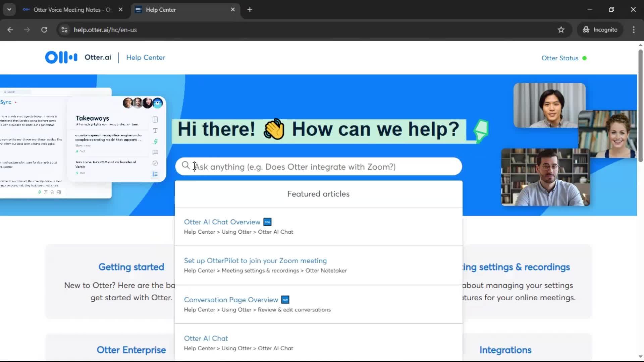644x362 pixels.
Task: Click the address bar URL help.otter.ai
Action: pyautogui.click(x=105, y=30)
